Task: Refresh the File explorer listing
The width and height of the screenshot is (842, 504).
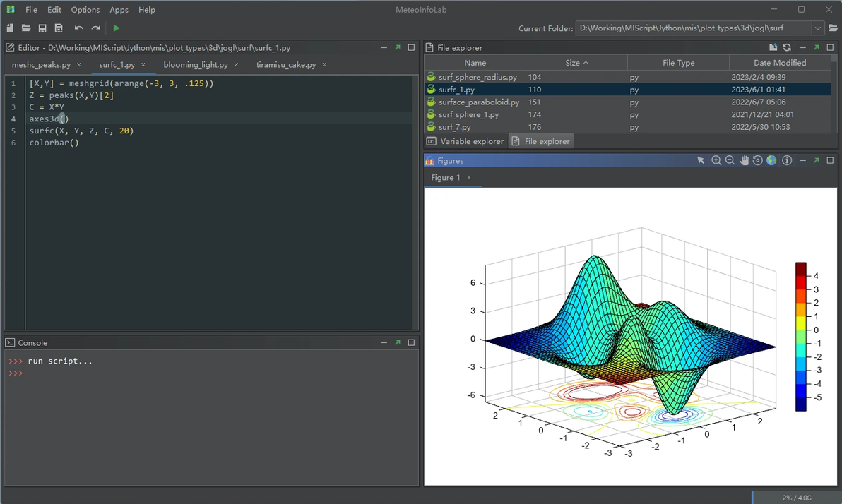Action: (x=787, y=48)
